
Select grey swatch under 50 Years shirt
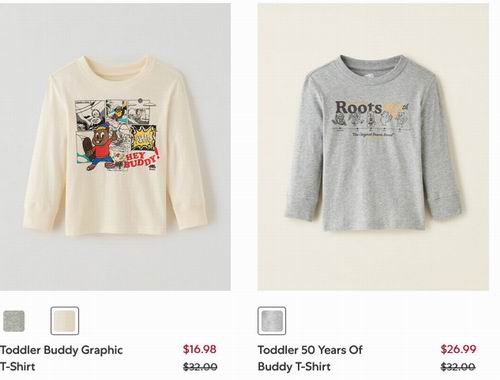[x=272, y=321]
